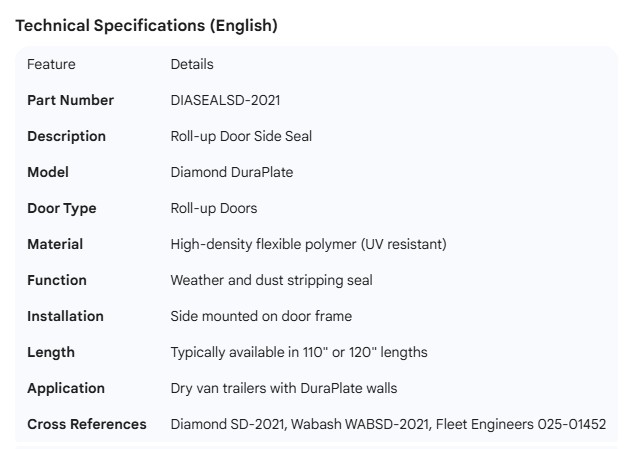Click the Part Number row label

coord(70,100)
